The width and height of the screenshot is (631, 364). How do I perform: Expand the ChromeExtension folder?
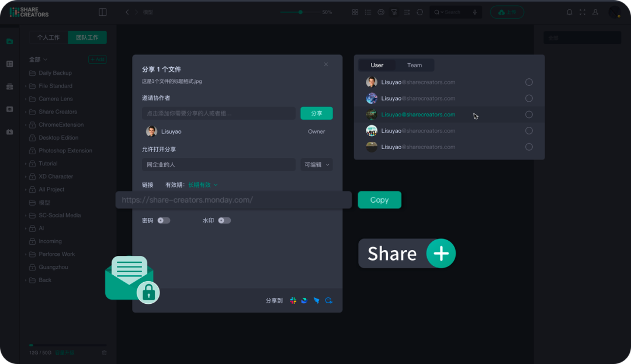pos(26,124)
